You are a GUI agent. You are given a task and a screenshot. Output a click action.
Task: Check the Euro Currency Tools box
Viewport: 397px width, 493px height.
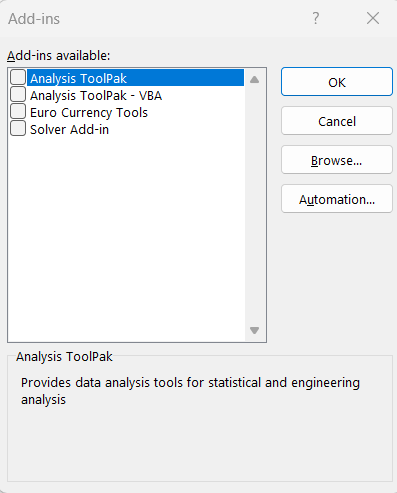pyautogui.click(x=18, y=111)
